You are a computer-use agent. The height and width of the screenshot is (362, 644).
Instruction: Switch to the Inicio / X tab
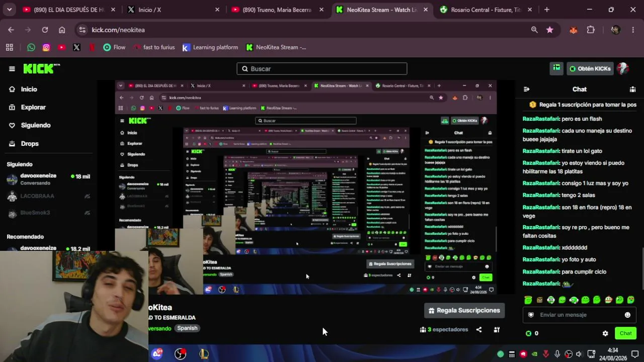point(173,10)
